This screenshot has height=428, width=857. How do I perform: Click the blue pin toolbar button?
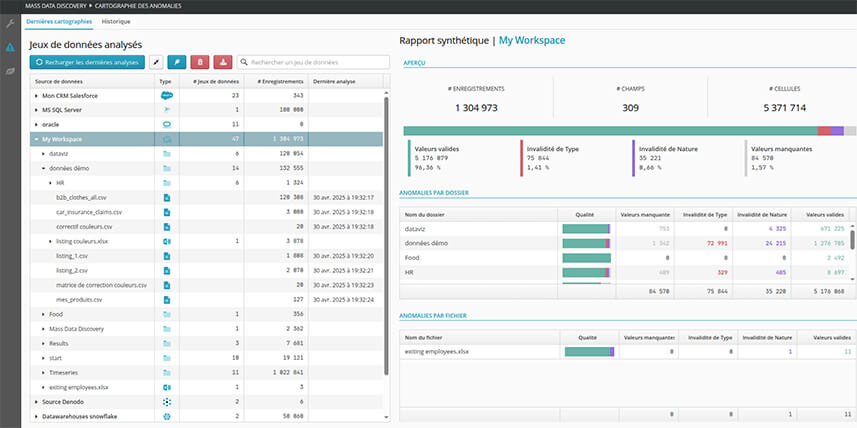pos(177,62)
